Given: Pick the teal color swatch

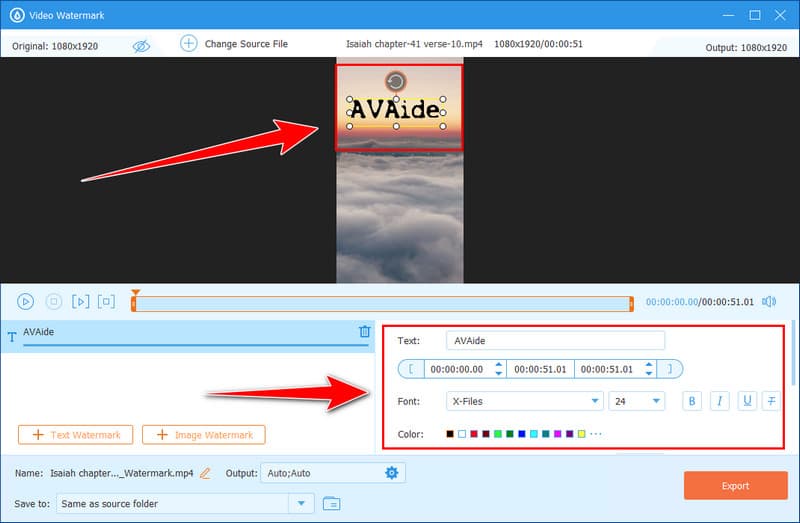Looking at the screenshot, I should [545, 434].
